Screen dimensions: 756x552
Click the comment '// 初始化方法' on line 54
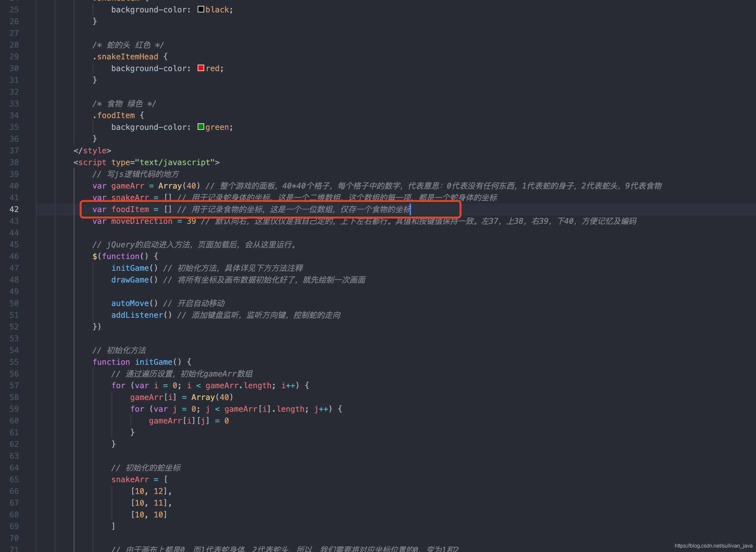pyautogui.click(x=119, y=350)
